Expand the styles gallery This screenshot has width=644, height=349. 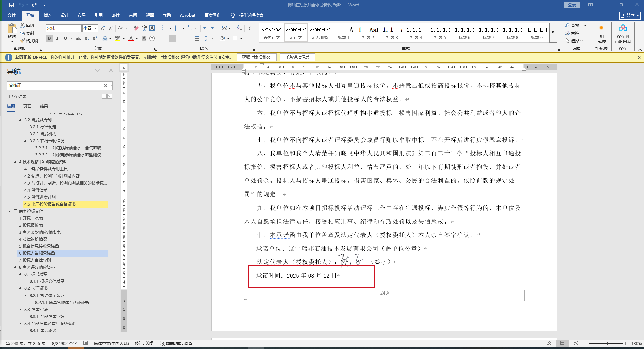553,32
